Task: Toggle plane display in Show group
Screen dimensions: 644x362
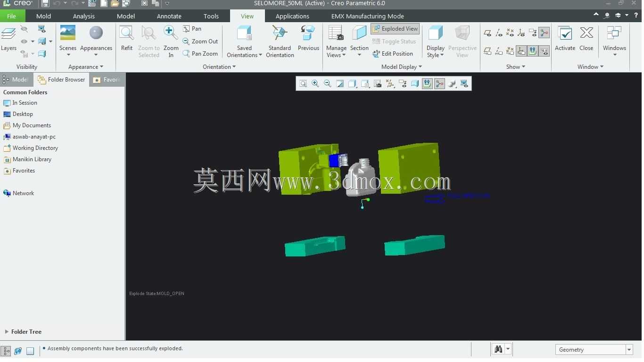Action: pyautogui.click(x=487, y=33)
